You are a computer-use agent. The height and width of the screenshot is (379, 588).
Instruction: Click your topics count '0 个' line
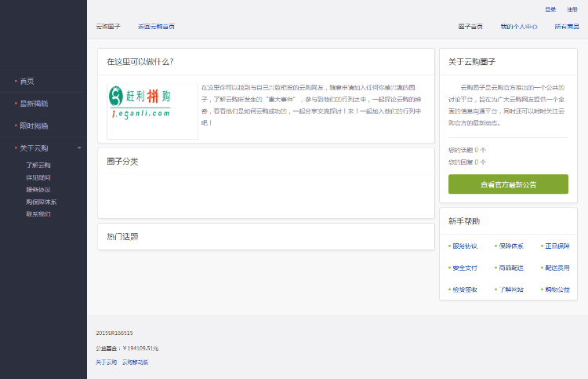[x=467, y=150]
